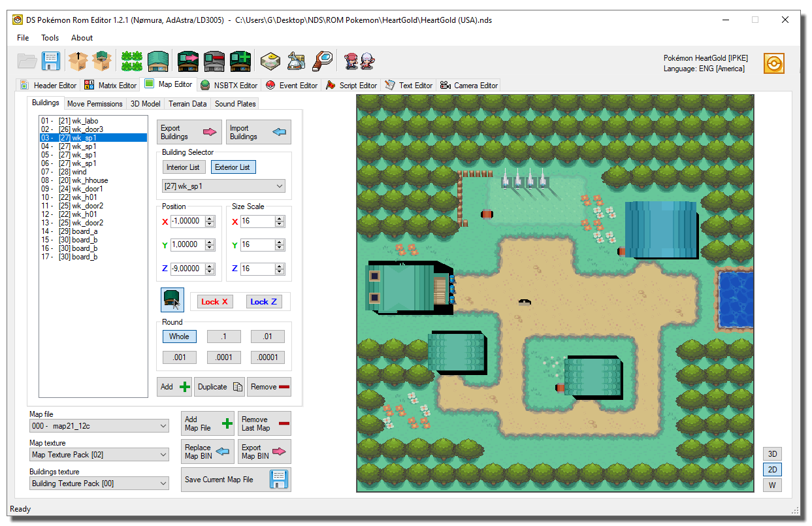Viewport: 812px width, 526px height.
Task: Click the blue floppy save ROM icon
Action: click(51, 61)
